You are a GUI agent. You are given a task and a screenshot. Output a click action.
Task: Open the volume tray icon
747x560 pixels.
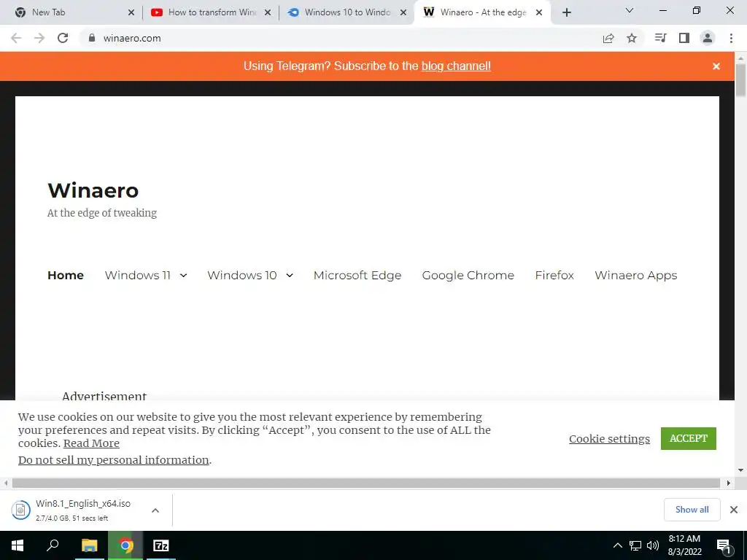pyautogui.click(x=653, y=545)
